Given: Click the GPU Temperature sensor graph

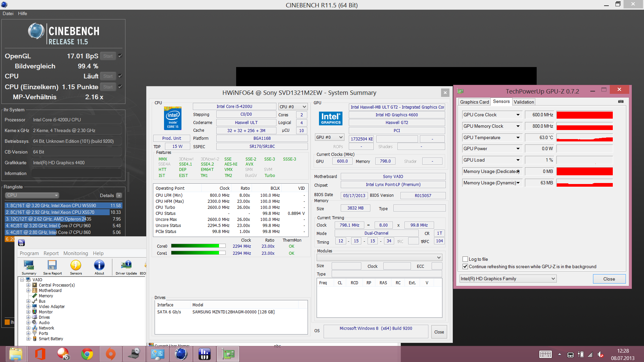Looking at the screenshot, I should point(585,137).
